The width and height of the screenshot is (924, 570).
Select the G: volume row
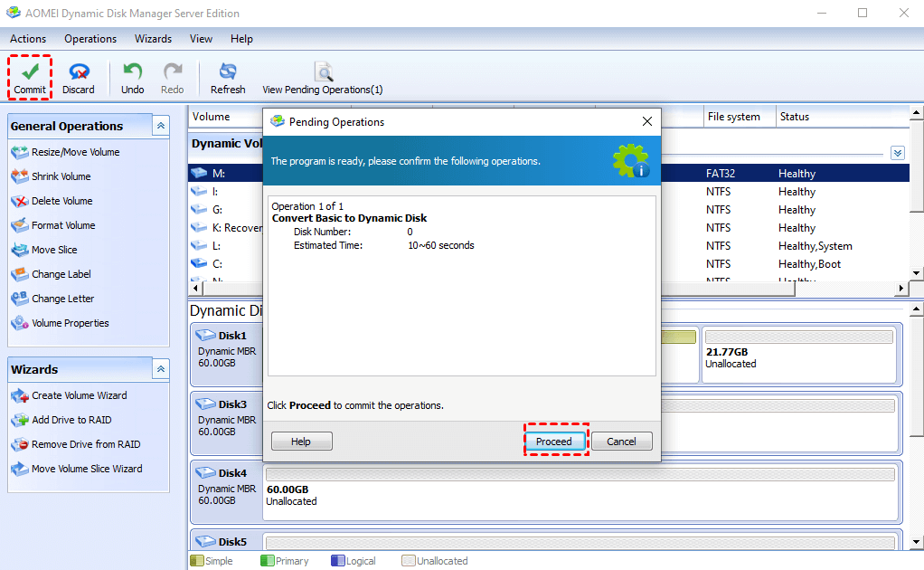pyautogui.click(x=549, y=210)
